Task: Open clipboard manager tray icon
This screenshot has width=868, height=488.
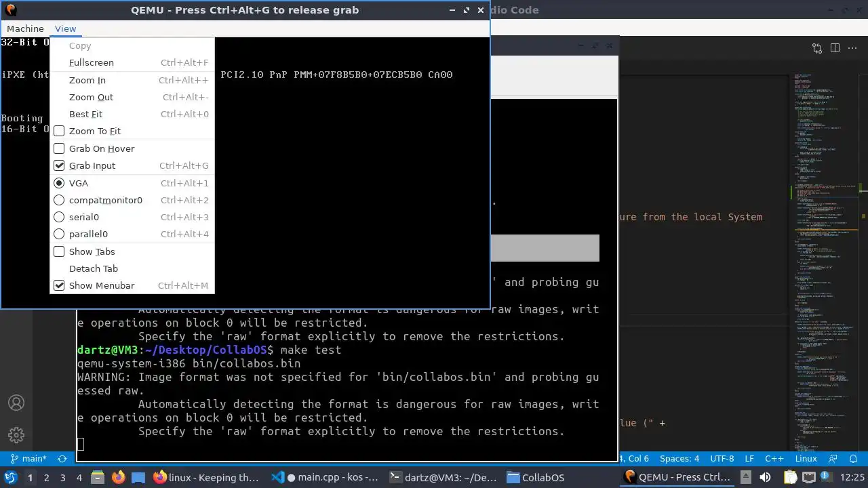Action: click(x=790, y=477)
